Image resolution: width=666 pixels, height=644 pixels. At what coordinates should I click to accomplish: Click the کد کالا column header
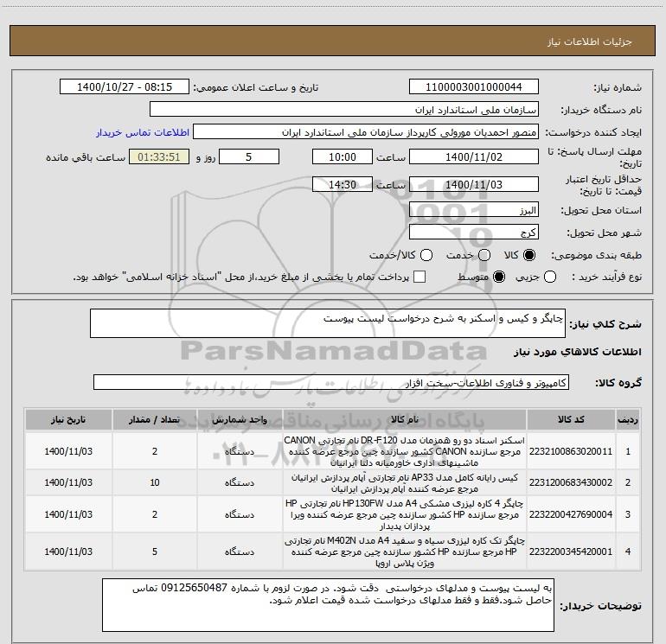pyautogui.click(x=571, y=419)
